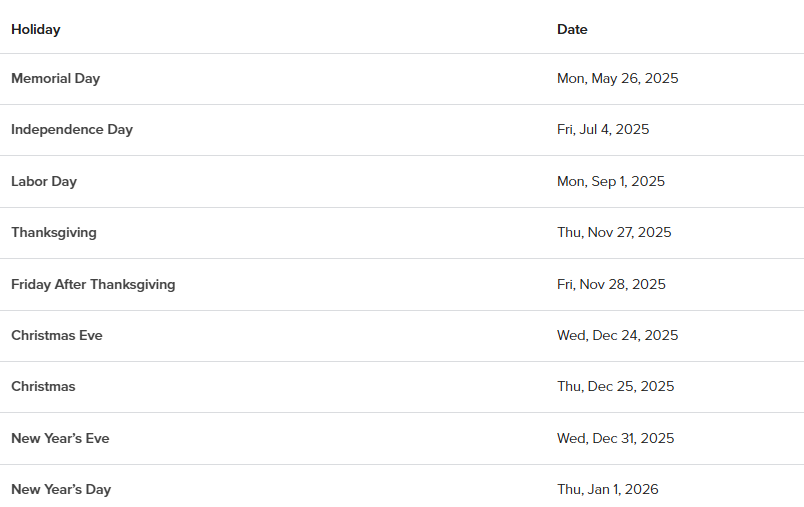804x507 pixels.
Task: Click the date Wed, Dec 24, 2025
Action: [x=617, y=335]
